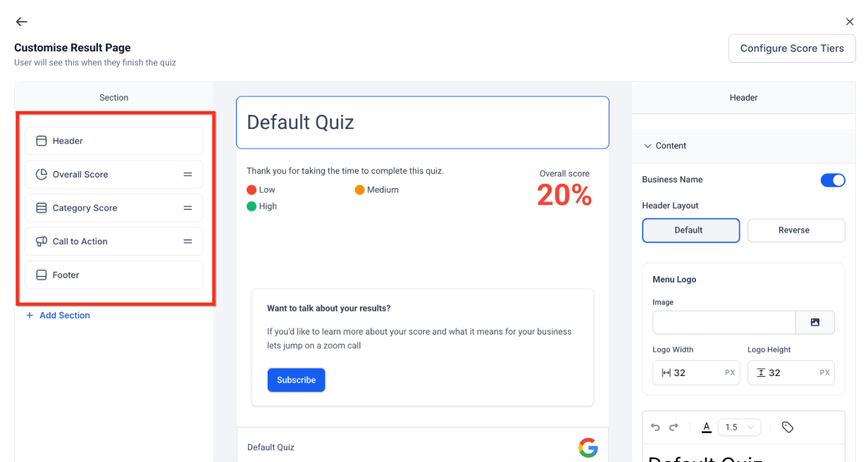Click the text color icon
Screen dimensions: 868x462
click(x=707, y=427)
